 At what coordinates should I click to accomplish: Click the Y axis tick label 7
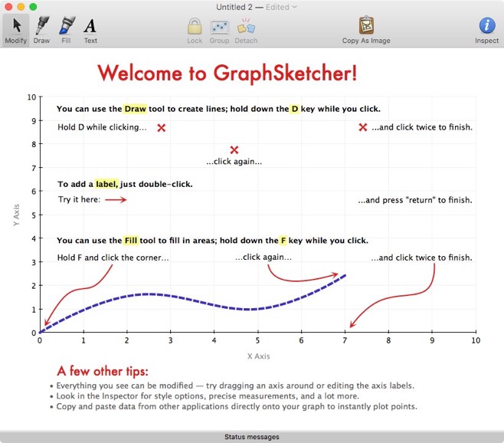click(34, 168)
